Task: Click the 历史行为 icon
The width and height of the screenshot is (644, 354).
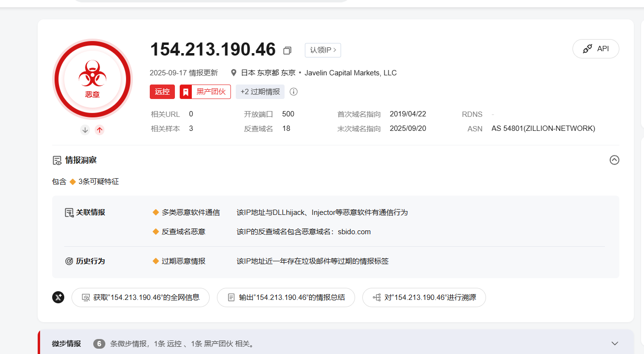Action: pyautogui.click(x=69, y=261)
